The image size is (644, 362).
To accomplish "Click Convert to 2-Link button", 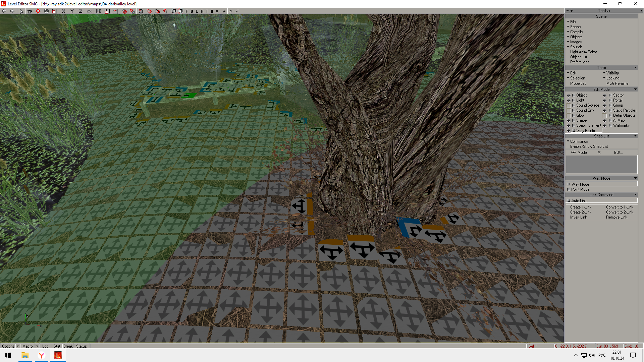I will pyautogui.click(x=620, y=212).
